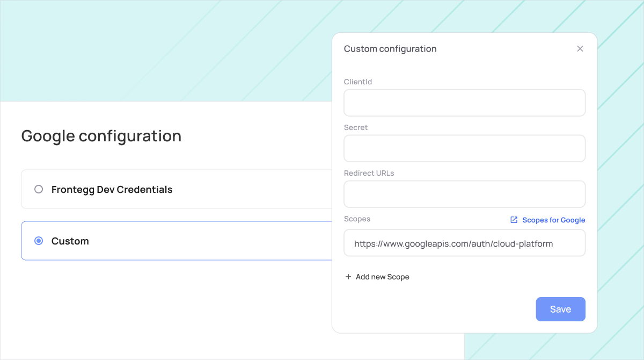Click the Add new Scope text

tap(383, 277)
